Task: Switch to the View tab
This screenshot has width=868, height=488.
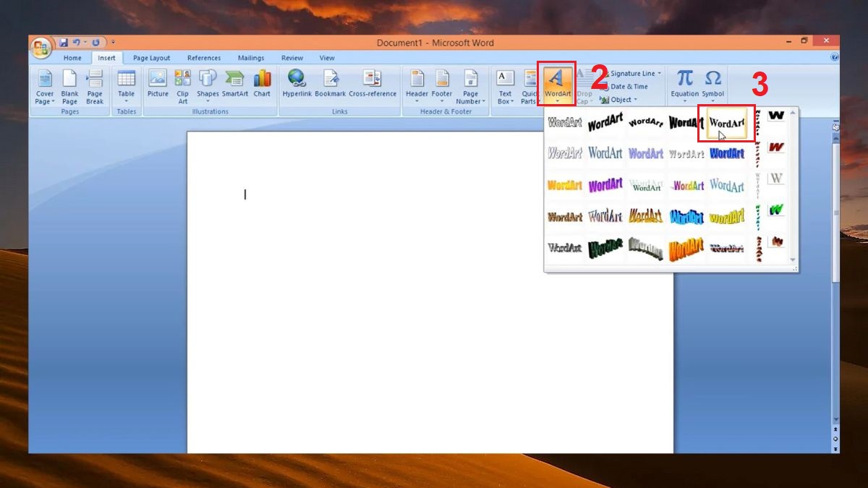Action: [x=328, y=58]
